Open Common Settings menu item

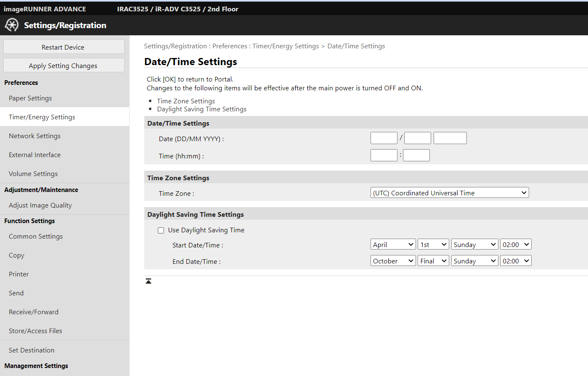click(36, 237)
